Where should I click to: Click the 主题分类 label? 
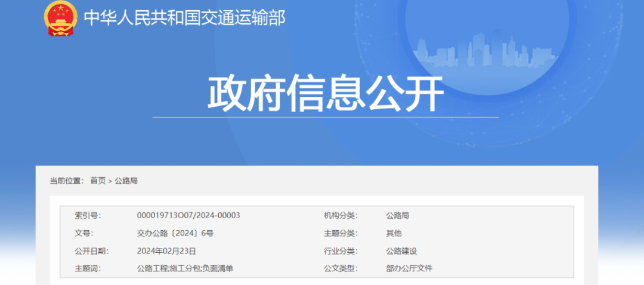(x=340, y=233)
